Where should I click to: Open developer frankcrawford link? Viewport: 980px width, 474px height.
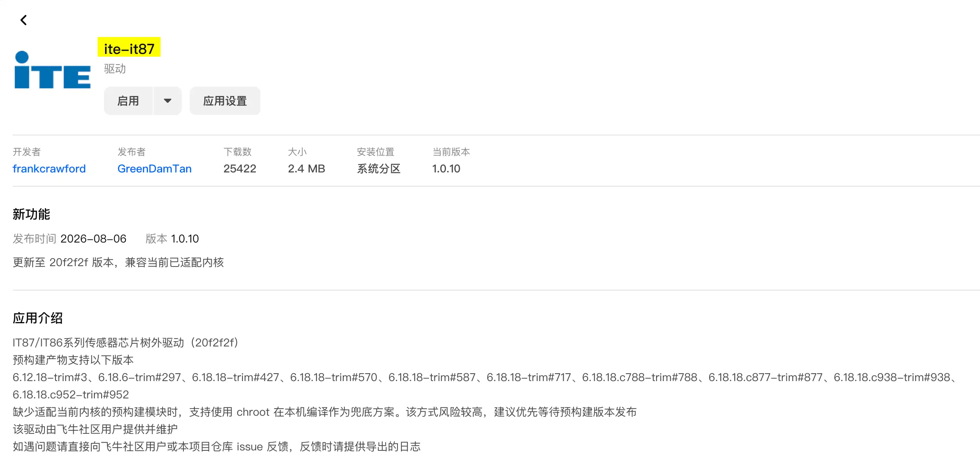49,169
